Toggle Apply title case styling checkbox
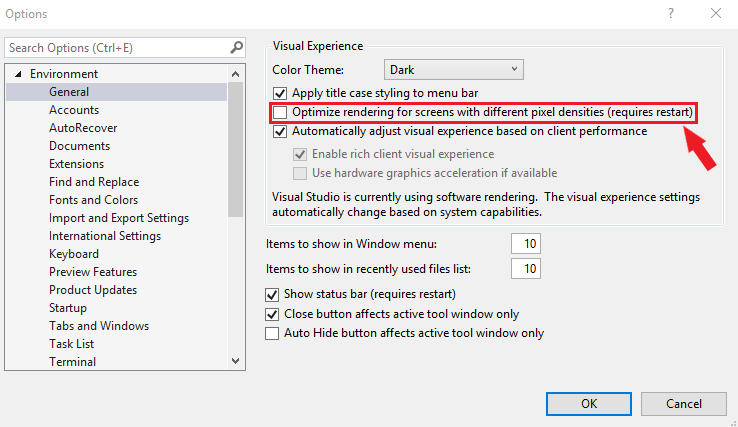 [280, 93]
